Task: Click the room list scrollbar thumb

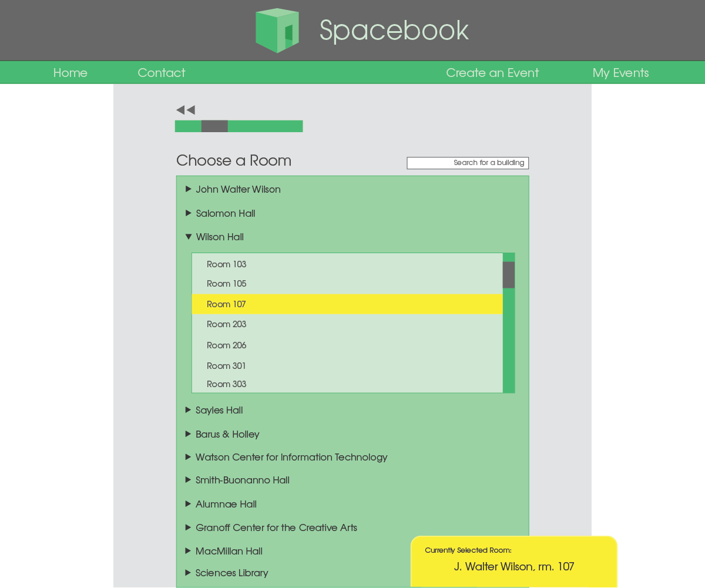Action: pyautogui.click(x=509, y=275)
